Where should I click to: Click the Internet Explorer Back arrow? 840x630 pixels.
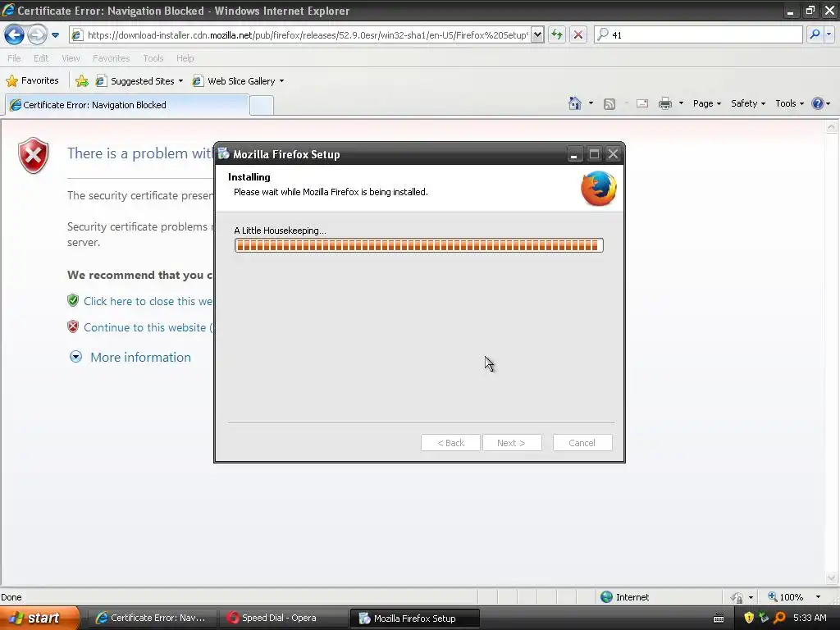click(14, 35)
